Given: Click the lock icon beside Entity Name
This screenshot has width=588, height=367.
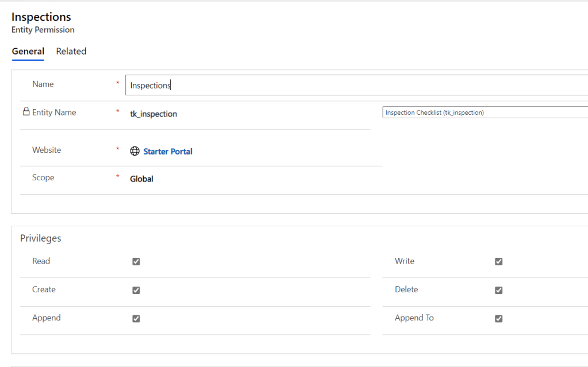Looking at the screenshot, I should coord(26,112).
